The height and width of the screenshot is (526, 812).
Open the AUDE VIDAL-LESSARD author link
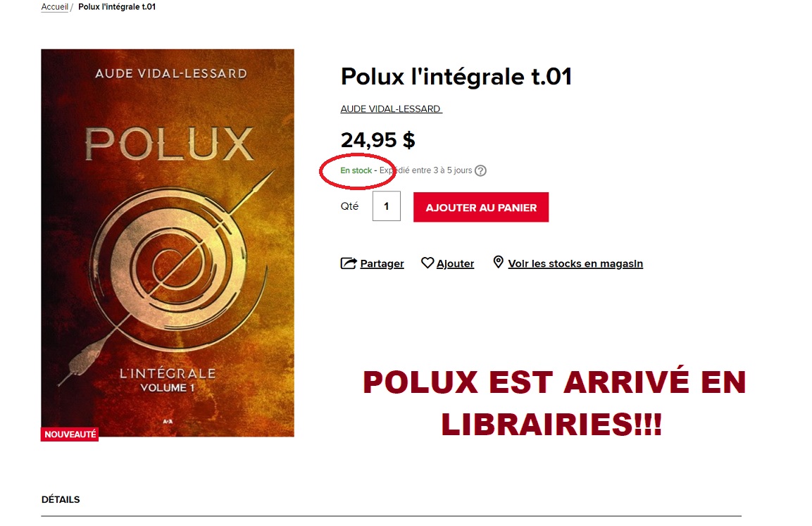[391, 108]
